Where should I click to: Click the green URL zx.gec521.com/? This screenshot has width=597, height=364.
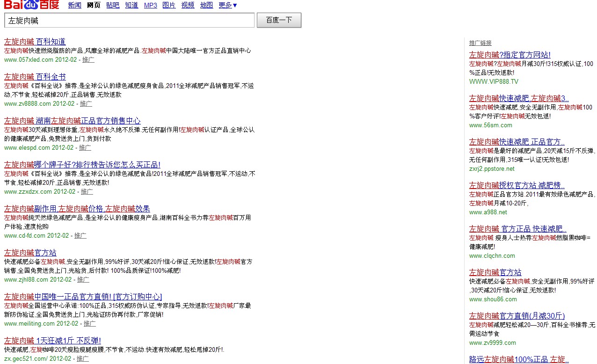point(26,359)
